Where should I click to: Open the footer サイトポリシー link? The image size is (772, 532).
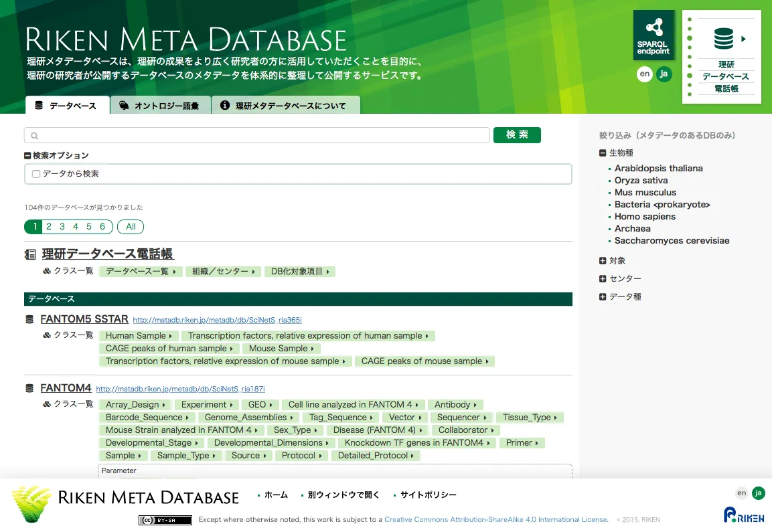[428, 495]
